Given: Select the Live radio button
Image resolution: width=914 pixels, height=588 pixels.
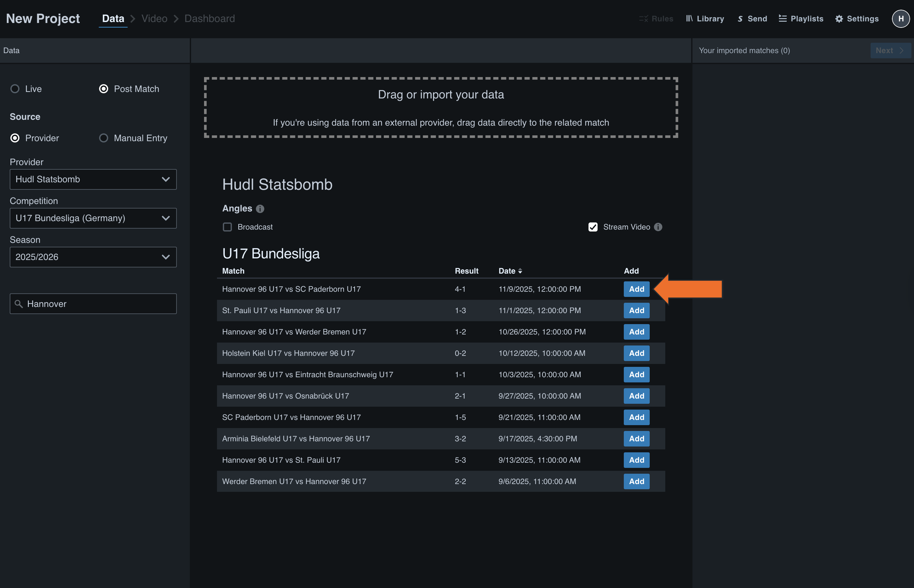Looking at the screenshot, I should tap(15, 89).
